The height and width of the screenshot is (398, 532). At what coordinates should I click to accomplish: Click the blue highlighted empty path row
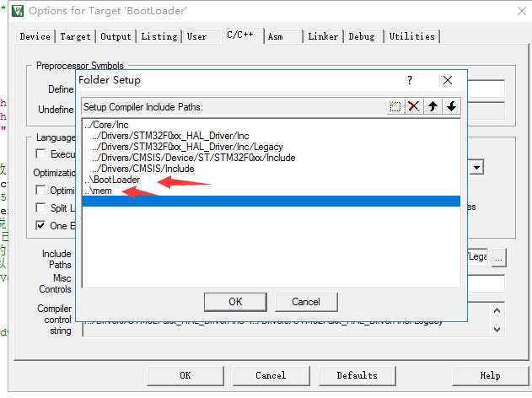point(271,201)
